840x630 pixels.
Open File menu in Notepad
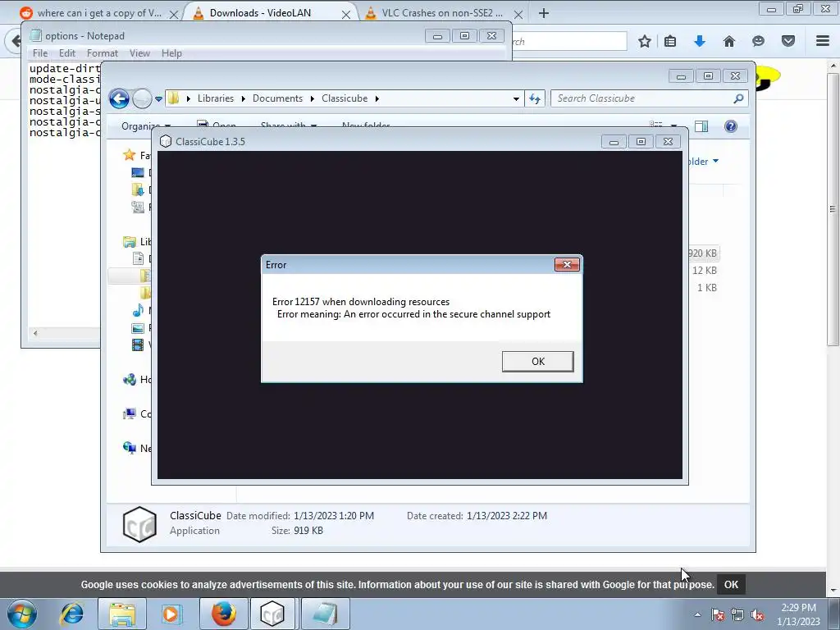(x=39, y=53)
